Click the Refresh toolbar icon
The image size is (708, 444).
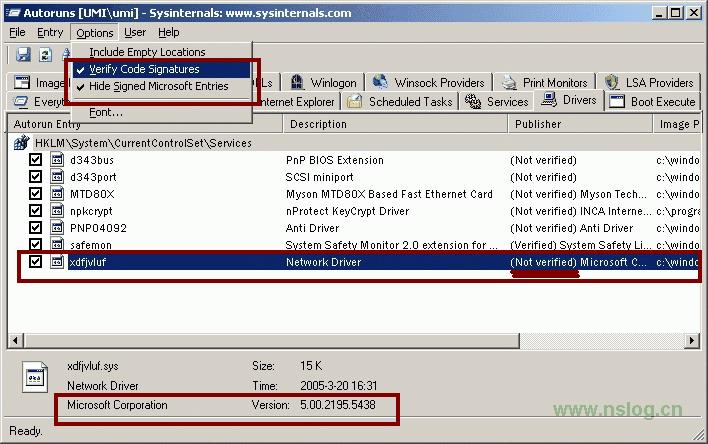coord(45,55)
